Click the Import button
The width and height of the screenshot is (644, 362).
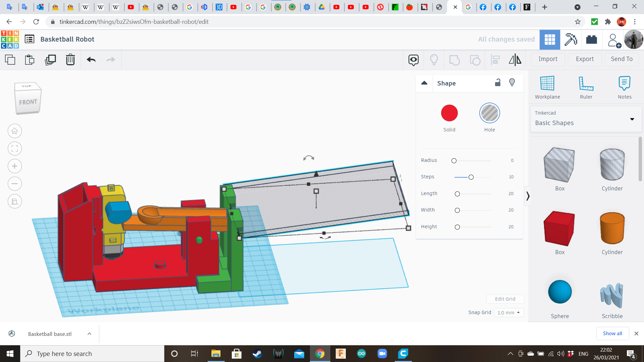[x=548, y=59]
